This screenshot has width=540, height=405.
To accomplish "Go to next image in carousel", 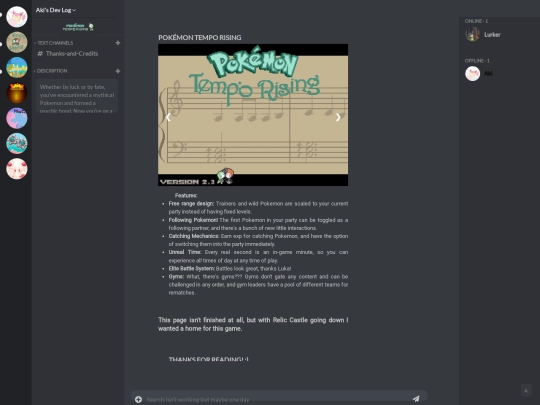I will [x=338, y=117].
